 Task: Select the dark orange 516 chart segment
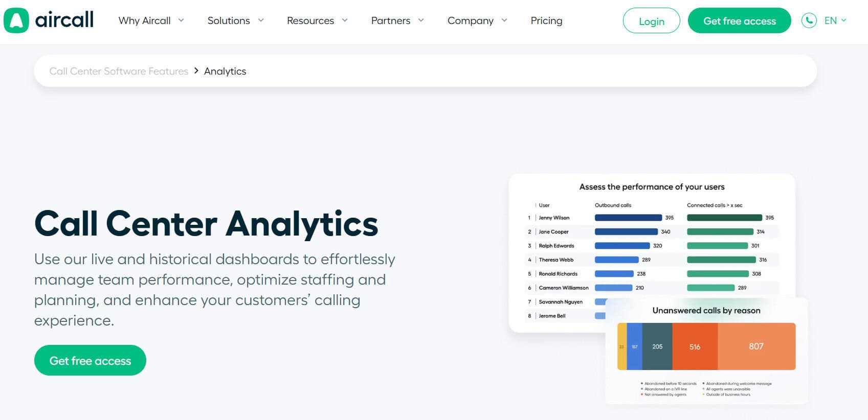(x=695, y=346)
